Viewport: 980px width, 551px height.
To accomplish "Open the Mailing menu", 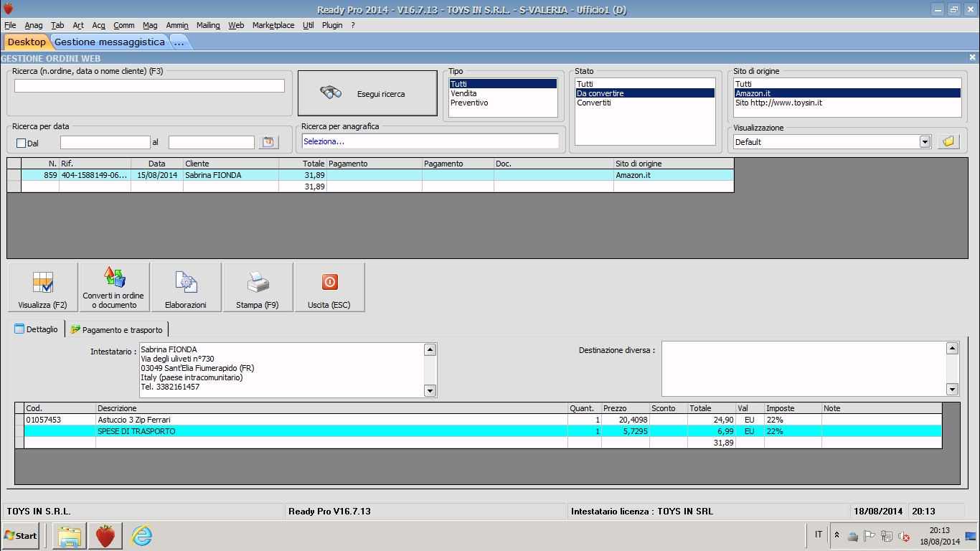I will 208,25.
